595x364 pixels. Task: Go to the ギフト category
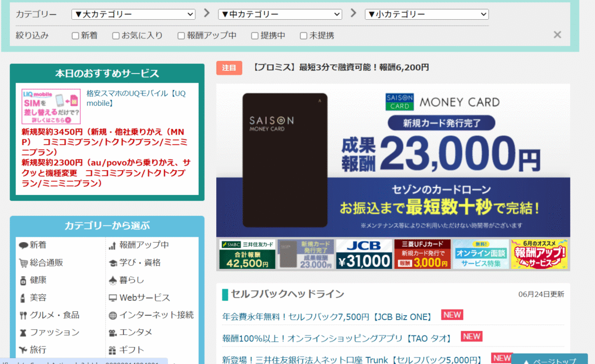pyautogui.click(x=132, y=349)
